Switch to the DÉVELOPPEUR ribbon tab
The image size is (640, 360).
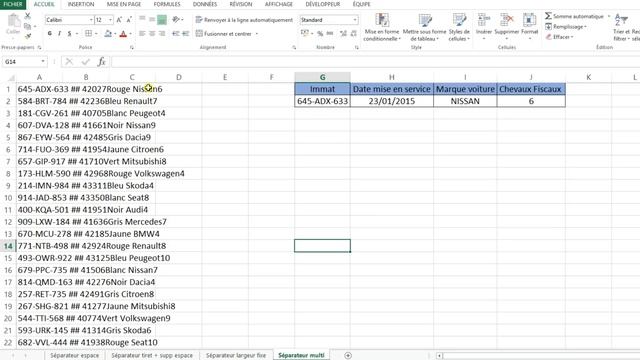322,4
